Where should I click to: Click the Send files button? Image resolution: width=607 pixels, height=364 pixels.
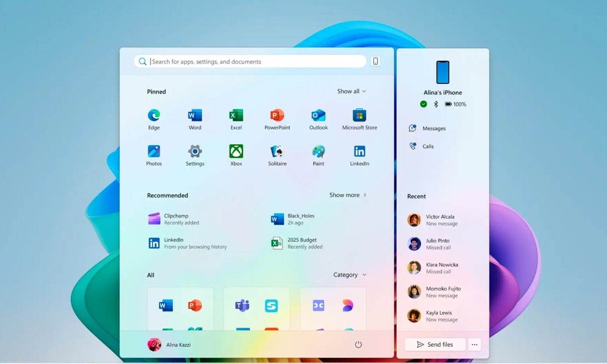point(434,344)
